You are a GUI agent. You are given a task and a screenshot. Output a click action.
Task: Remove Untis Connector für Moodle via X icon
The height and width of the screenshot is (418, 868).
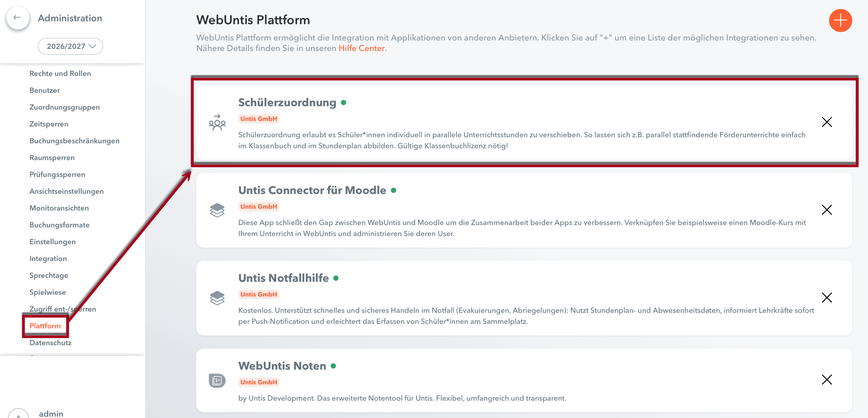[x=826, y=210]
